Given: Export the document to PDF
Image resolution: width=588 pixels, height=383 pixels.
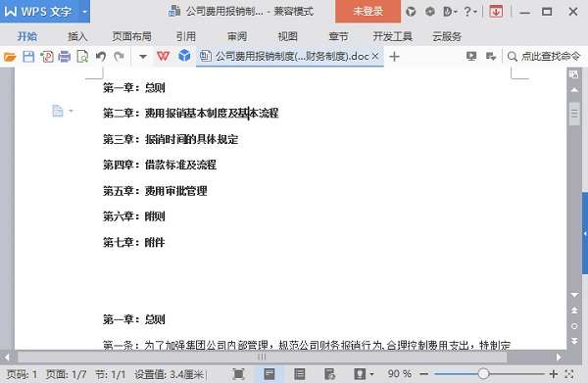Looking at the screenshot, I should (x=47, y=57).
